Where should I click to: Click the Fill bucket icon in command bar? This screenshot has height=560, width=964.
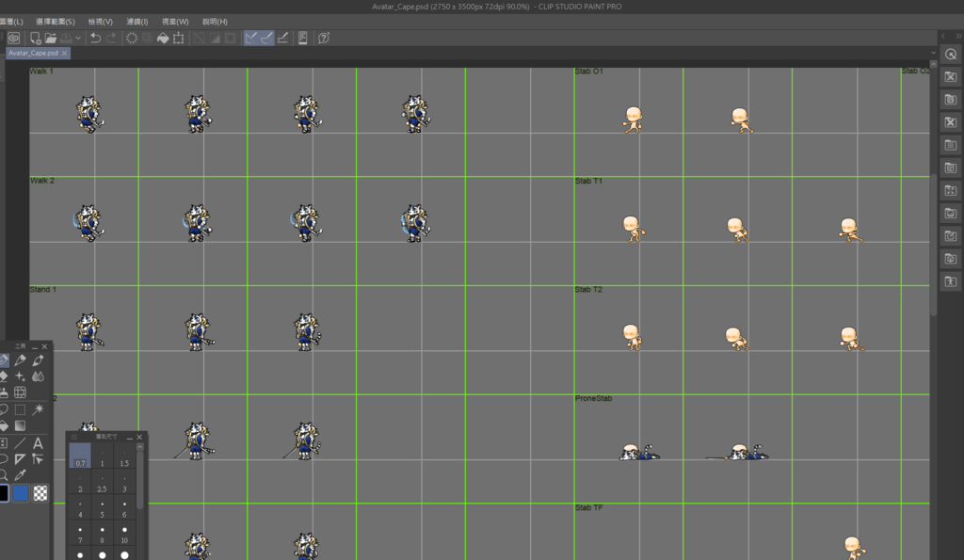point(162,38)
